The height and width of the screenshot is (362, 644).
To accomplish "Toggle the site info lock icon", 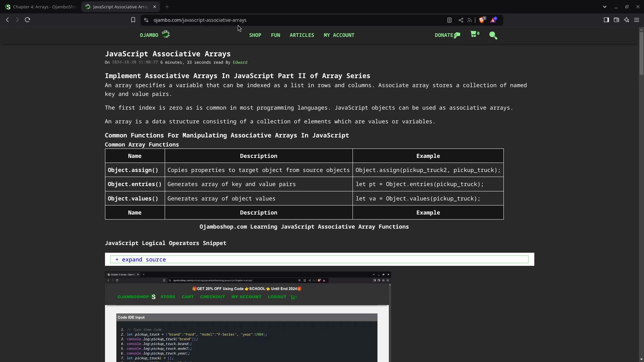I will 146,20.
